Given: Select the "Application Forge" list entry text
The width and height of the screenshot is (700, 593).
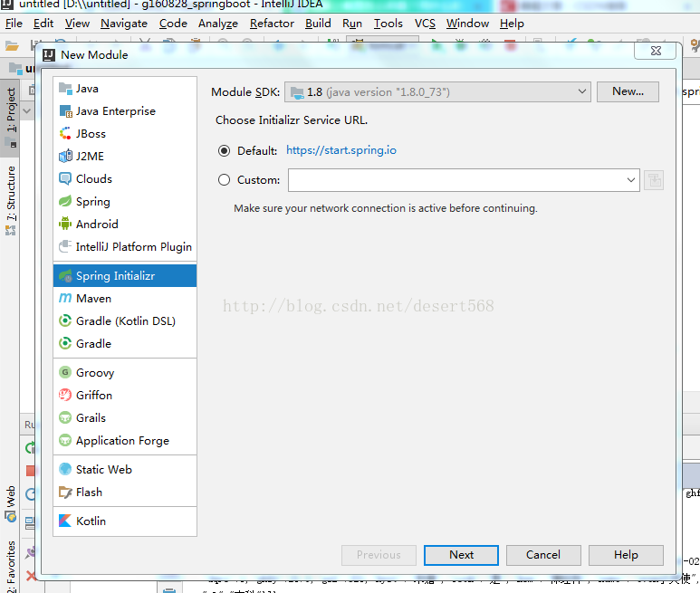Looking at the screenshot, I should (x=123, y=441).
